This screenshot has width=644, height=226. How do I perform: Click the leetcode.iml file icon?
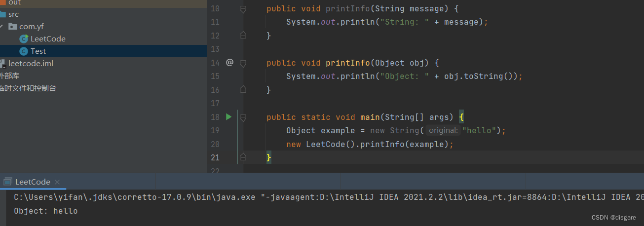[x=2, y=64]
